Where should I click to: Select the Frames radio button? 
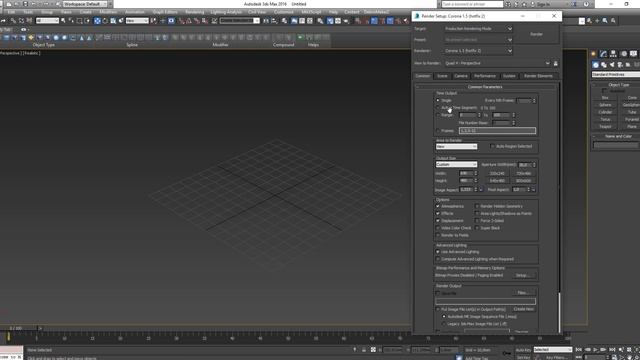click(x=438, y=131)
